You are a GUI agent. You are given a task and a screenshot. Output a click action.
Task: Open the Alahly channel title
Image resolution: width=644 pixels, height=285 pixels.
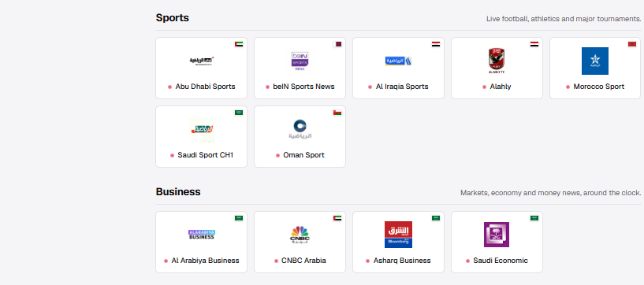(x=501, y=87)
